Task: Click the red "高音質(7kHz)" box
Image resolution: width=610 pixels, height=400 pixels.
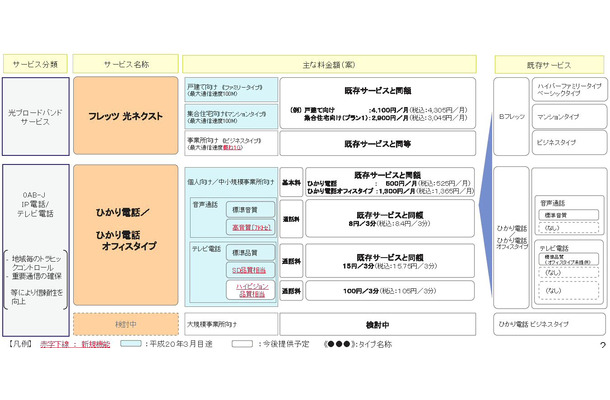Action: pos(251,227)
